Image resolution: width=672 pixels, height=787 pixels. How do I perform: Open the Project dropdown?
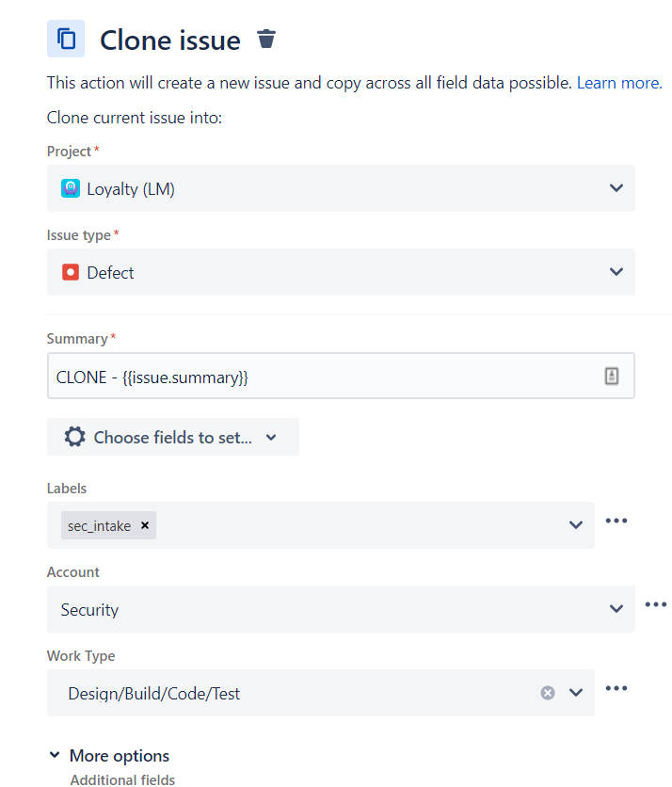pyautogui.click(x=617, y=187)
